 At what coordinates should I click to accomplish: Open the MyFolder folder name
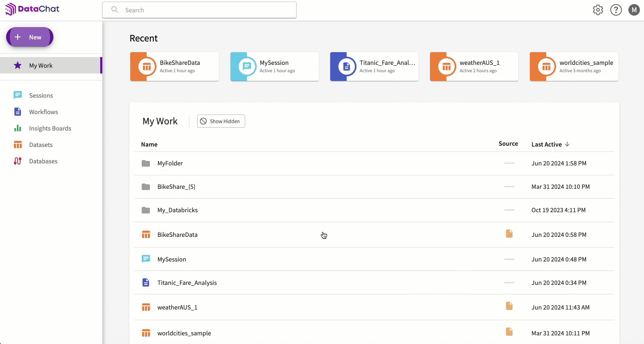tap(170, 163)
